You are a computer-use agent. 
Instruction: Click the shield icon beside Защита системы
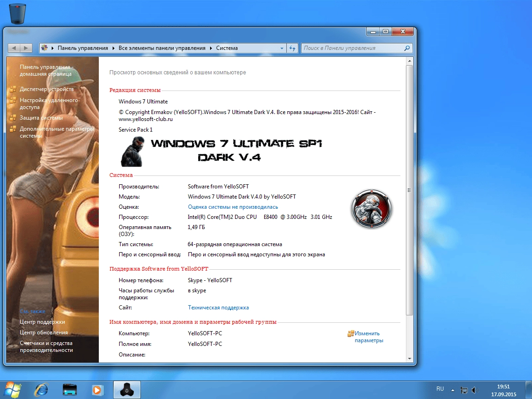(13, 118)
